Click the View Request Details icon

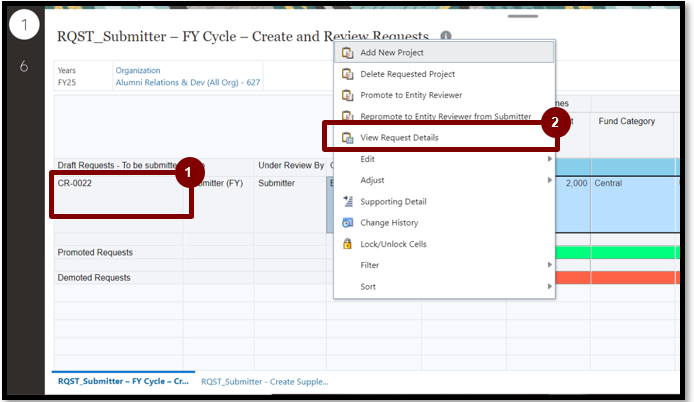coord(347,138)
